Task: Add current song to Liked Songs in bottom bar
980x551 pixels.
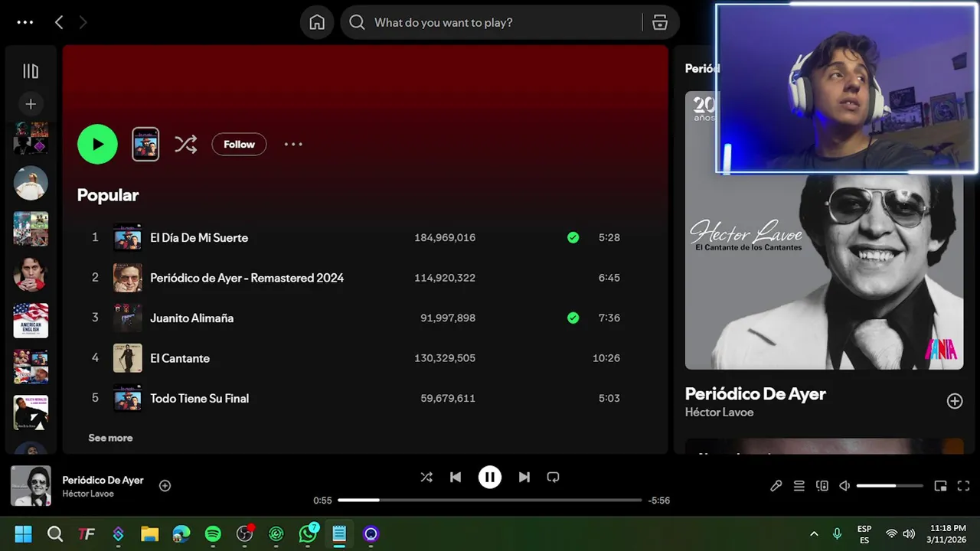Action: [165, 486]
